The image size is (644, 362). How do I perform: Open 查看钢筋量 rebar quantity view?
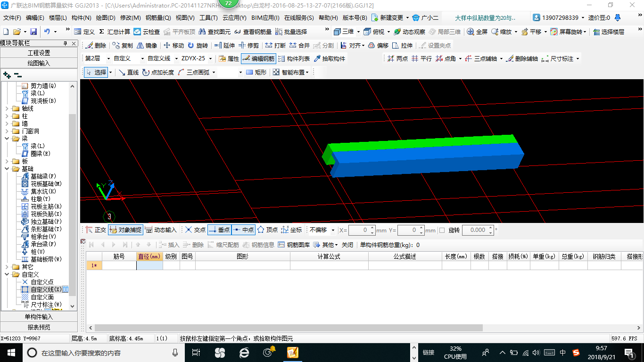point(253,32)
